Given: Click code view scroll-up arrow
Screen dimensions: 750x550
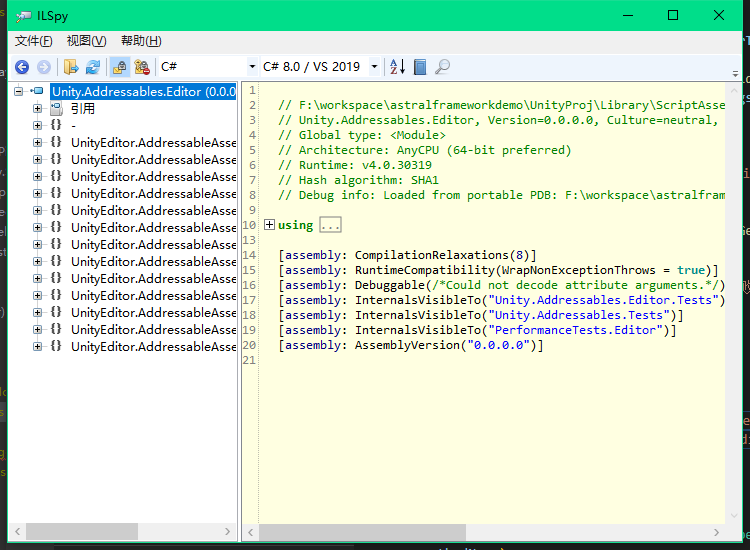Looking at the screenshot, I should [734, 90].
